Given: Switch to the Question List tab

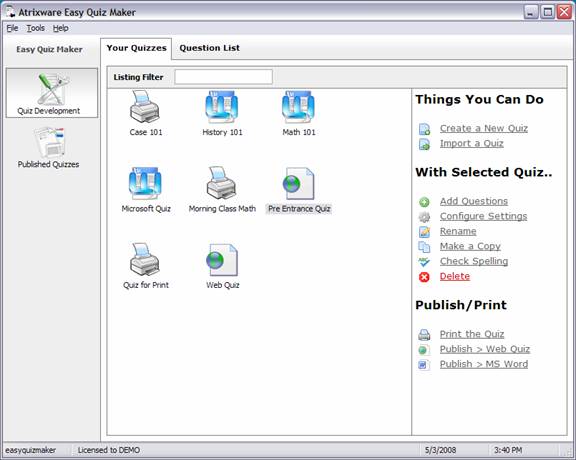Looking at the screenshot, I should [209, 48].
